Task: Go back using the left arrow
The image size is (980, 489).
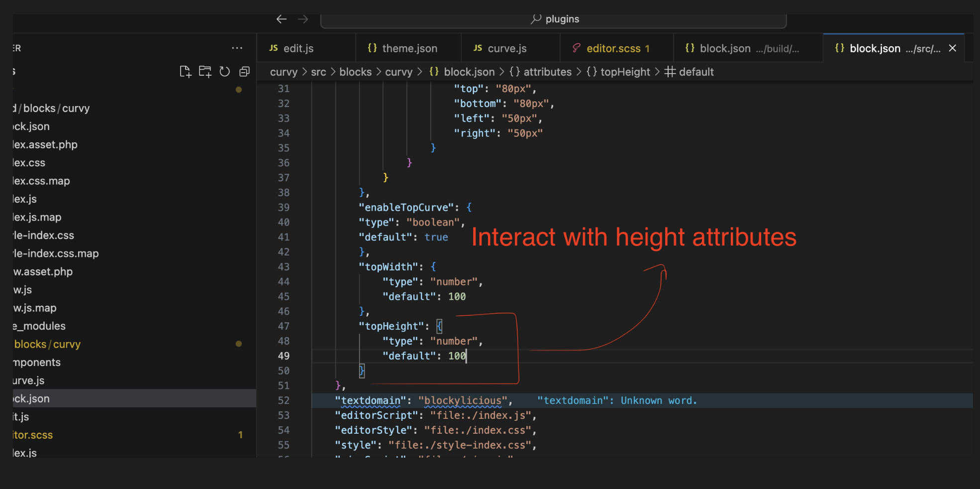Action: [x=282, y=19]
